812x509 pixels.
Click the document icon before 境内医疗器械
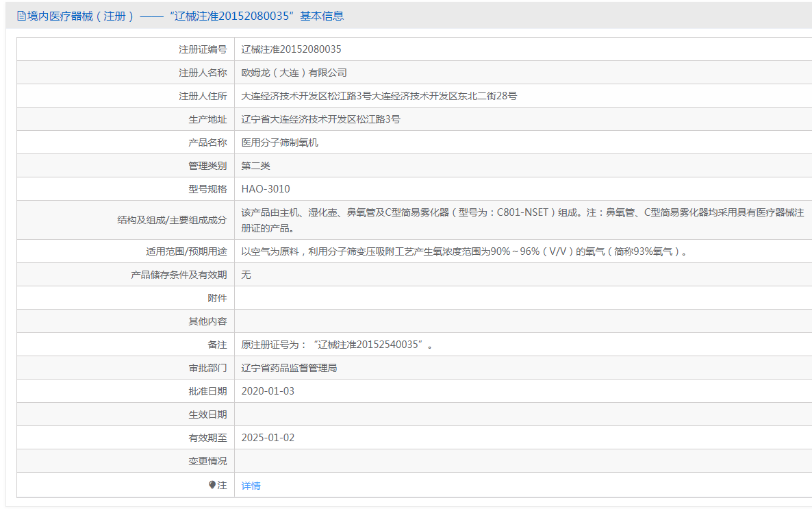[21, 16]
